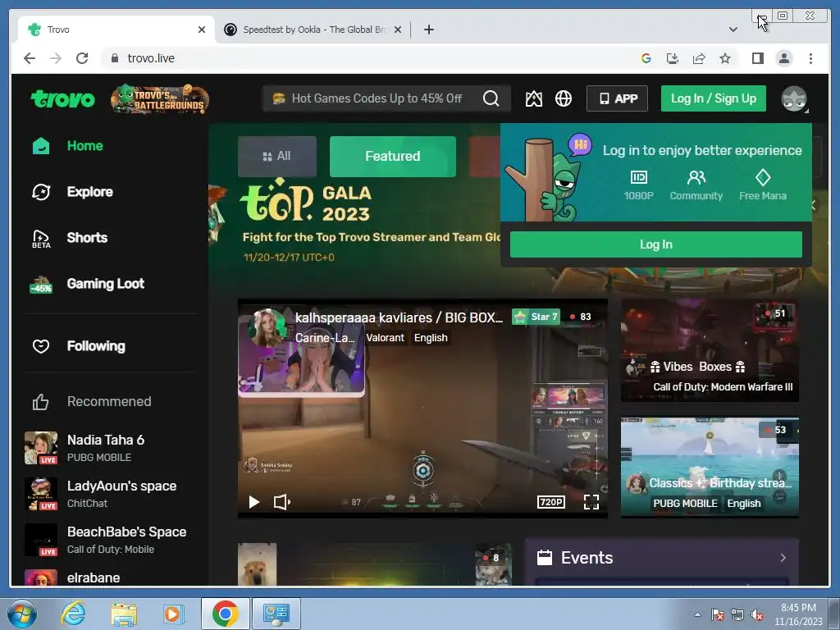Click the Log In / Sign Up button
This screenshot has height=630, width=840.
tap(713, 98)
